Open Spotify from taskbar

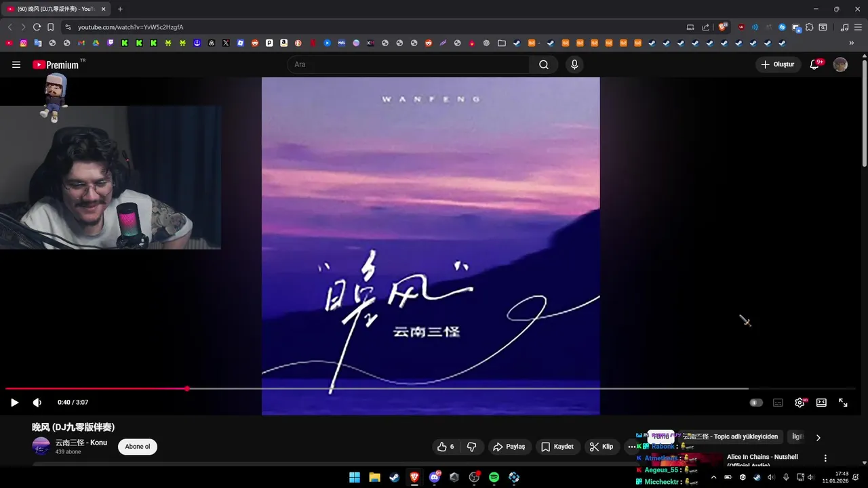coord(494,477)
